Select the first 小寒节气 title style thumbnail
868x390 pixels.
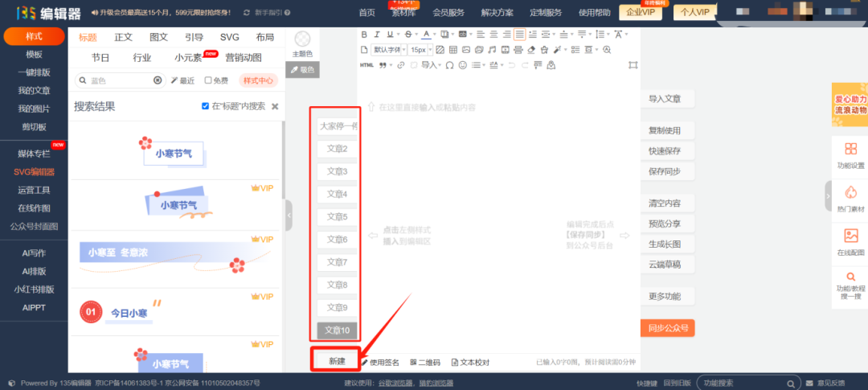coord(173,150)
